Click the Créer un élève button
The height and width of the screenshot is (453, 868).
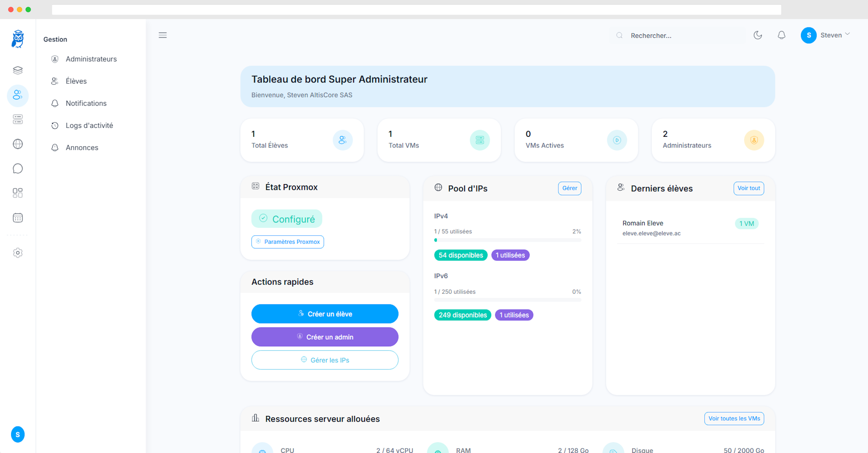(x=325, y=313)
